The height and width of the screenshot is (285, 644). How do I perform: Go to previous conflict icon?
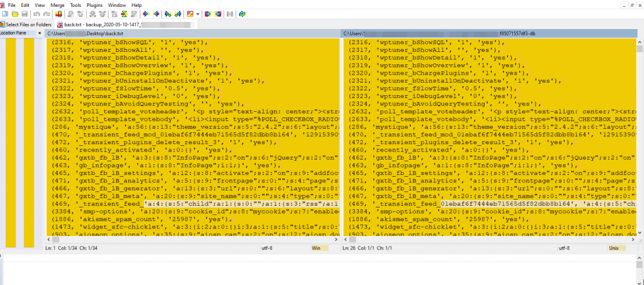pos(103,14)
